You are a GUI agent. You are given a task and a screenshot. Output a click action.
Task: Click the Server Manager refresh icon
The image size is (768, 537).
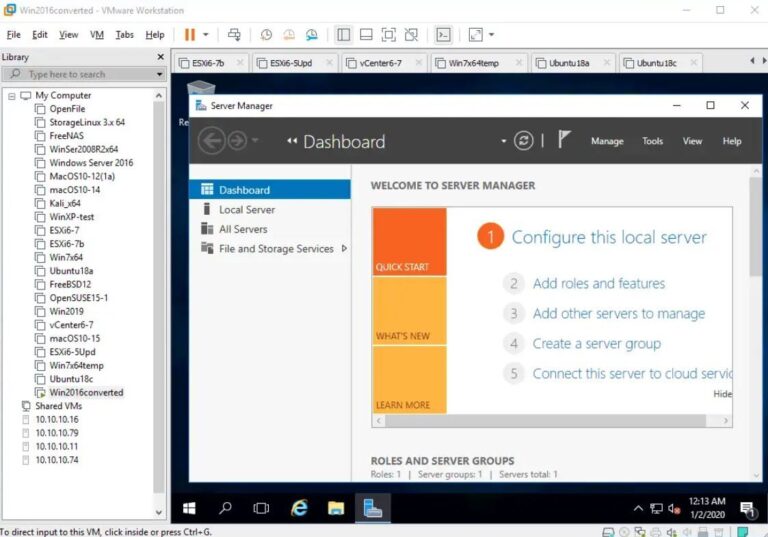click(523, 141)
